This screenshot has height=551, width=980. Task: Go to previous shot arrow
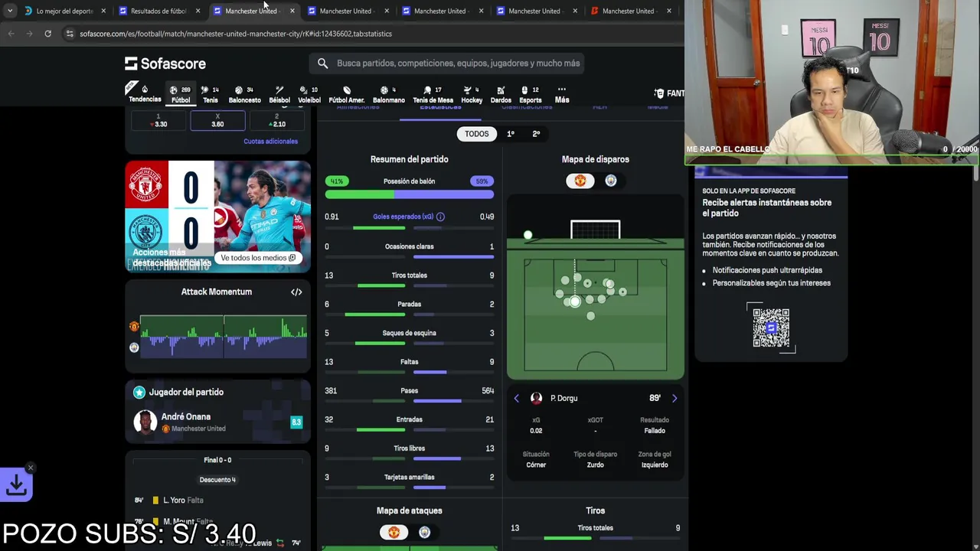coord(516,398)
